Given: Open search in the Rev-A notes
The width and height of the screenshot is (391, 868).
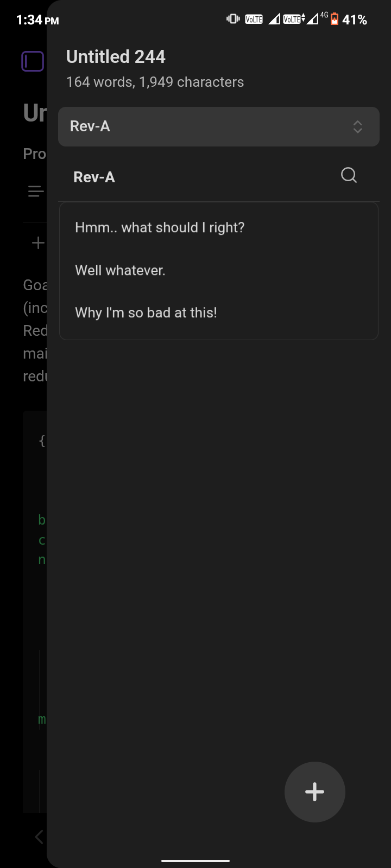Looking at the screenshot, I should 349,175.
